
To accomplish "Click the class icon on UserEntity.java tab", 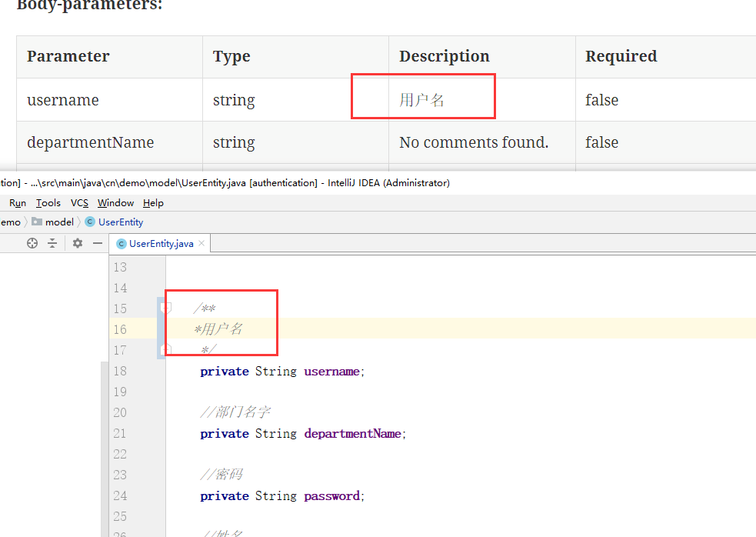I will 121,244.
